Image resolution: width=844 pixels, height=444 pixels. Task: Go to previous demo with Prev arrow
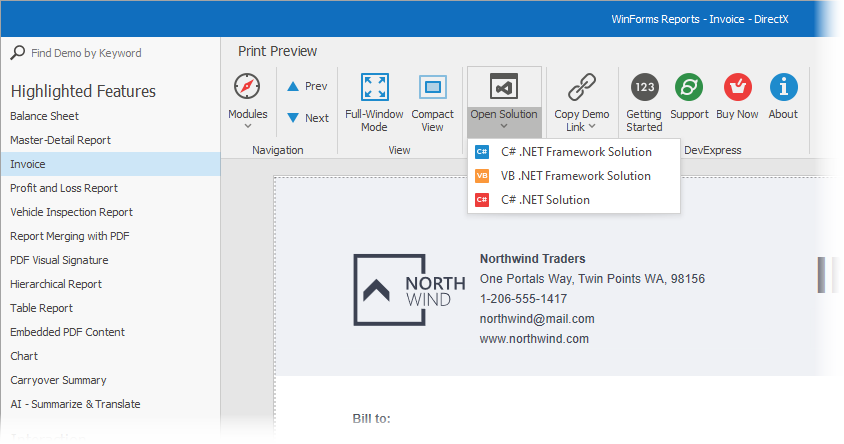coord(293,86)
